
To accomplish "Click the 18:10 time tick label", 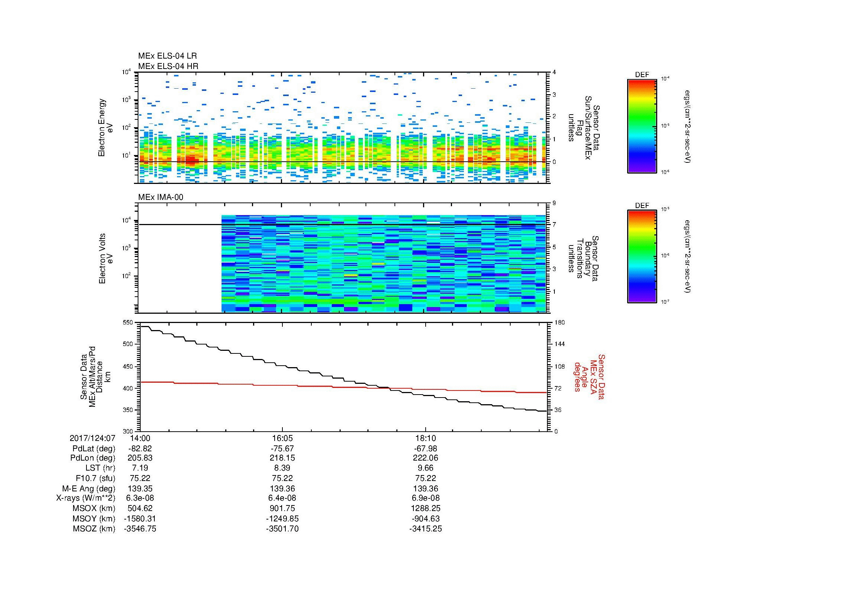I will (426, 438).
